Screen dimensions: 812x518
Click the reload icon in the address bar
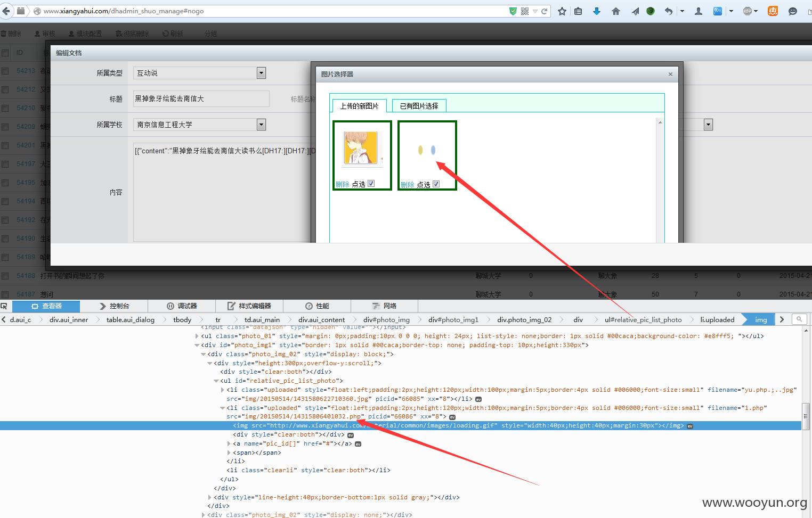(545, 11)
